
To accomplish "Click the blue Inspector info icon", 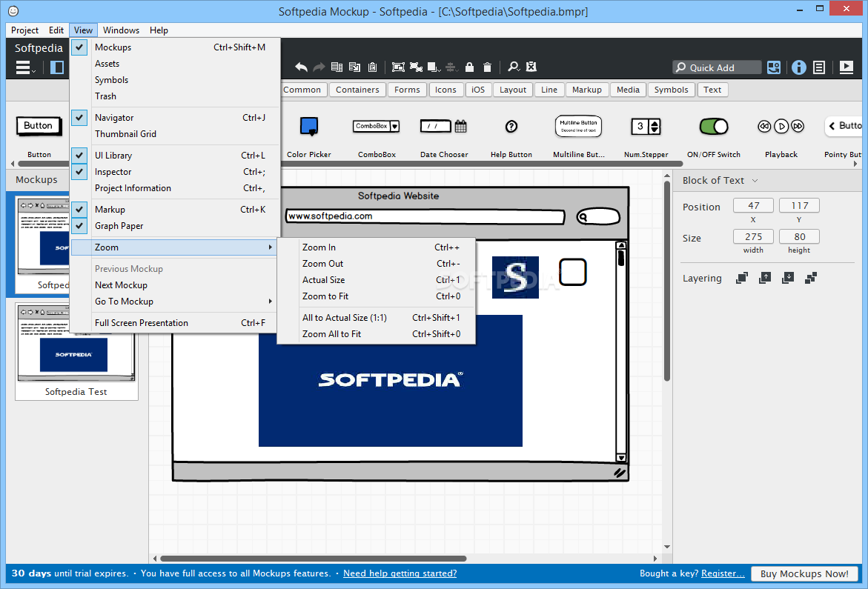I will click(799, 67).
